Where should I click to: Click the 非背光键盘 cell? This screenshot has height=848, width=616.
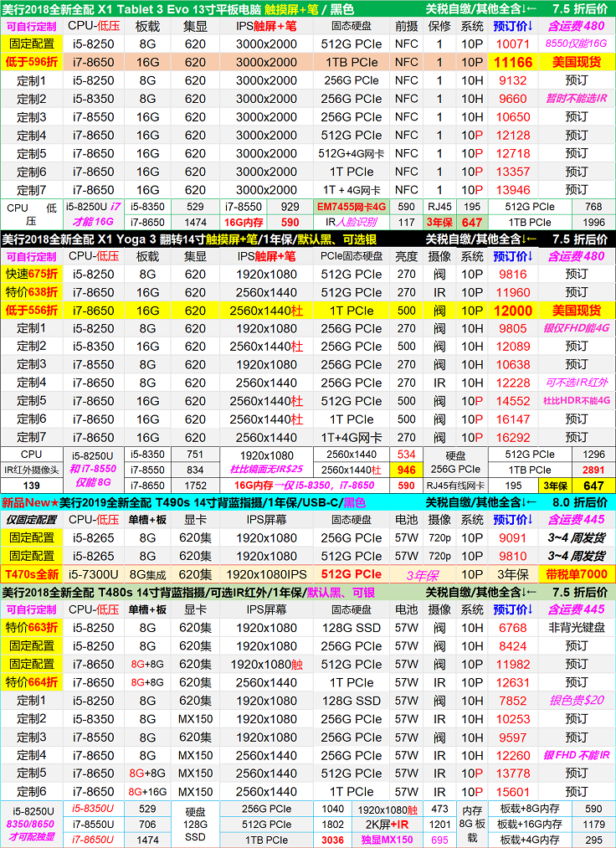[576, 628]
